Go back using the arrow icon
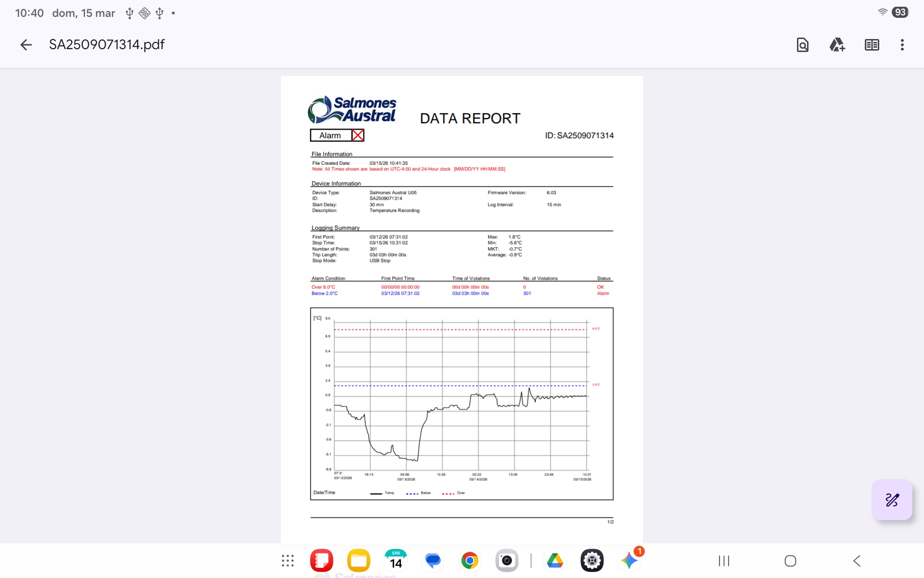924x578 pixels. pyautogui.click(x=26, y=45)
